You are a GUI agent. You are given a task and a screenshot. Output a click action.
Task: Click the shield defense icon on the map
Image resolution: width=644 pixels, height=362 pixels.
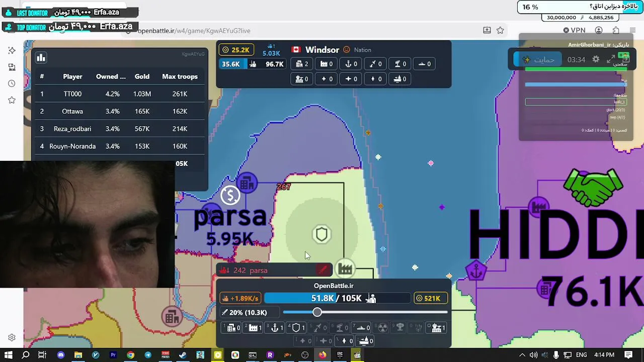pyautogui.click(x=321, y=234)
